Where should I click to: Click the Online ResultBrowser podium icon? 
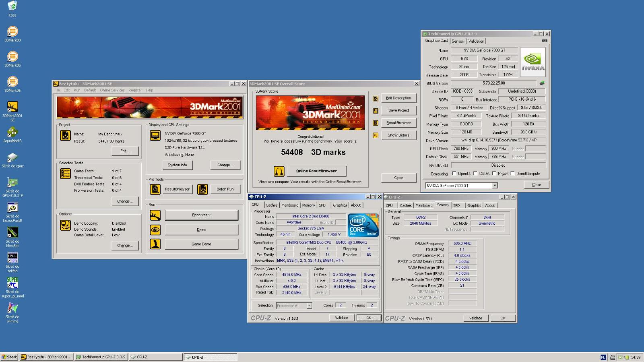tap(279, 171)
